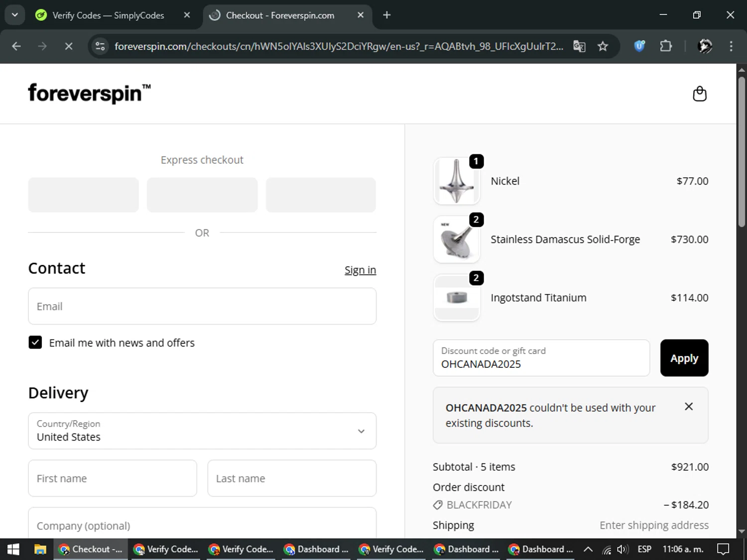Click the Discount code or gift card field
This screenshot has width=747, height=560.
541,358
